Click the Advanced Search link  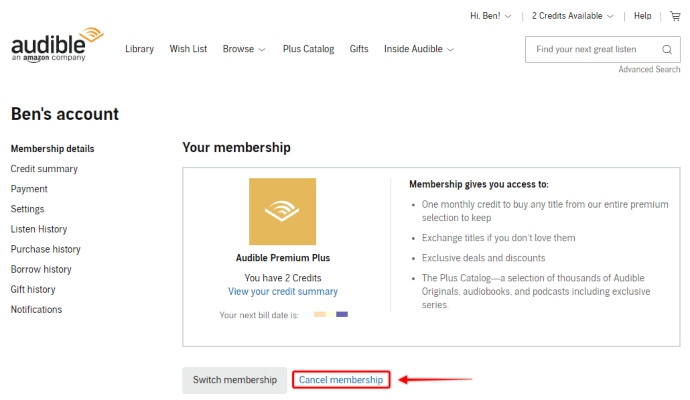coord(649,69)
